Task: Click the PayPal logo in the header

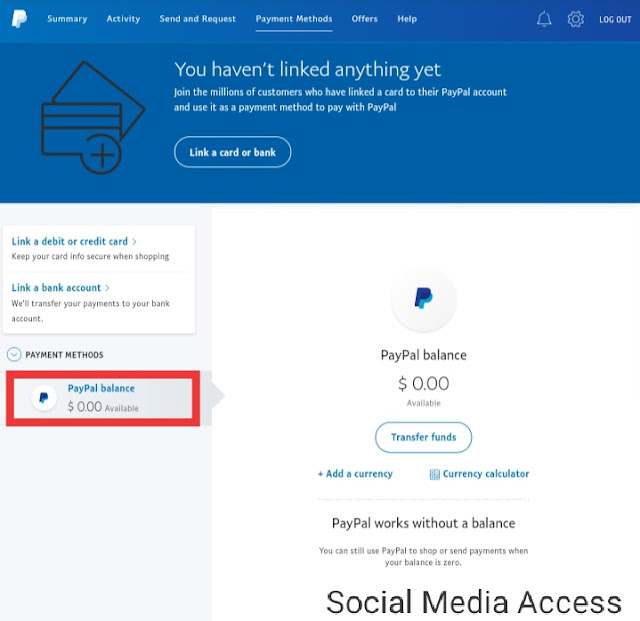Action: pos(19,19)
